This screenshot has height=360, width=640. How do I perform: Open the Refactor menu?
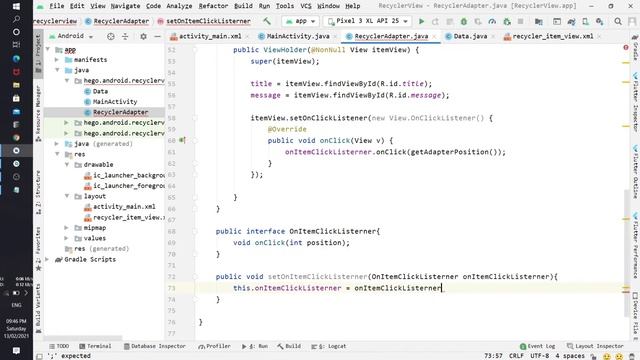tap(213, 6)
